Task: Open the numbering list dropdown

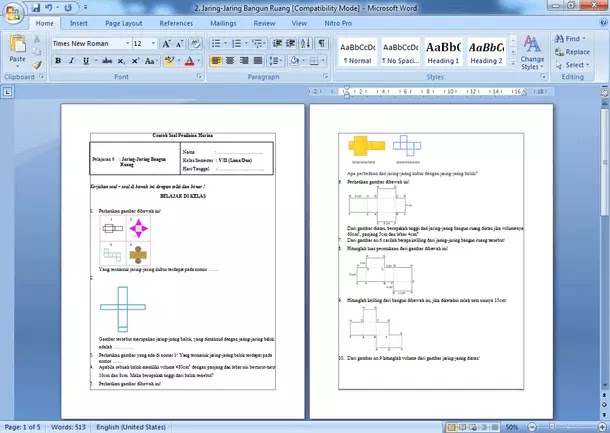Action: point(246,43)
